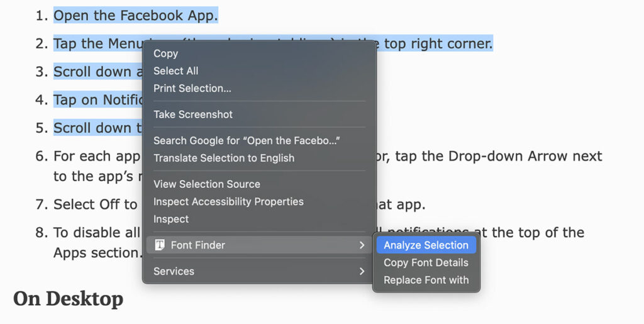Viewport: 644px width, 324px height.
Task: Run Analyze Selection in the Font Finder submenu
Action: 426,245
